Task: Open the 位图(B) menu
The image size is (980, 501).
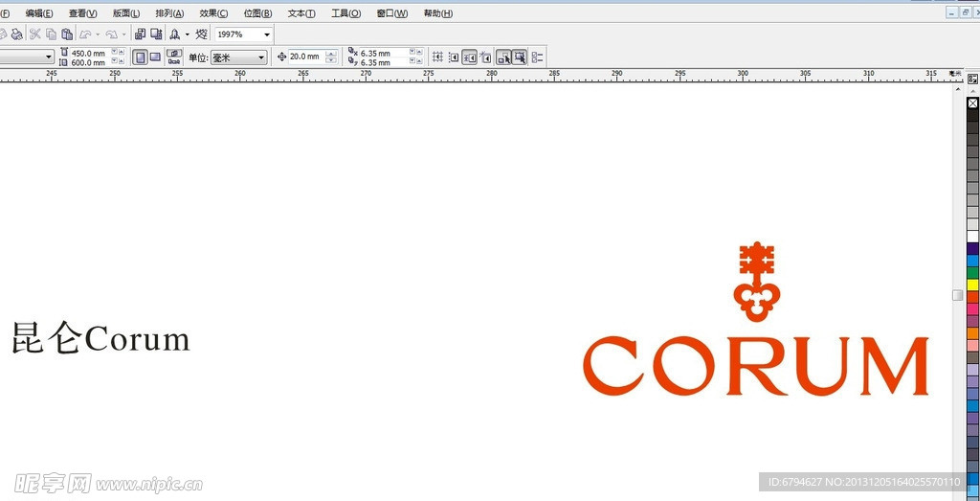Action: [258, 13]
